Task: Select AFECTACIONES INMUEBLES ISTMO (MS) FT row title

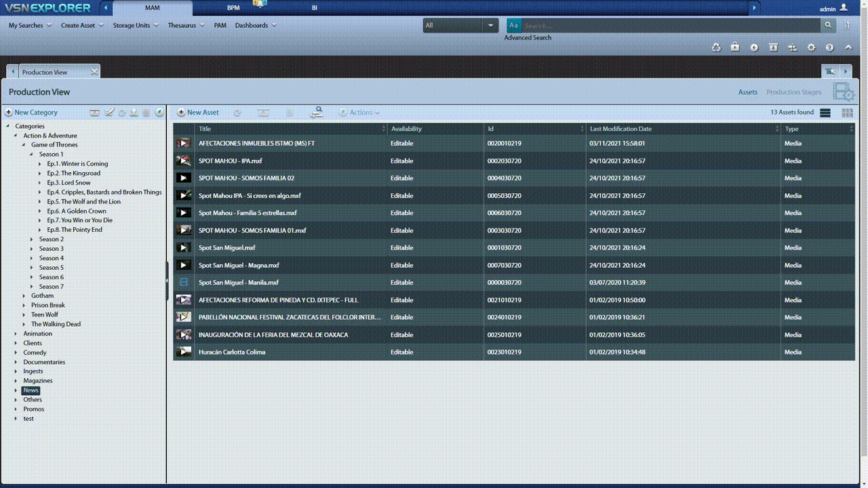Action: (256, 144)
